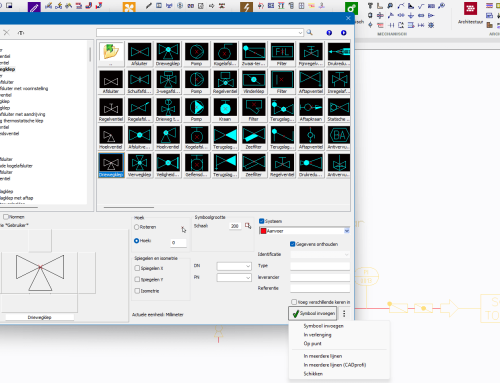
Task: Open the Aanvoer system dropdown arrow
Action: tap(347, 231)
